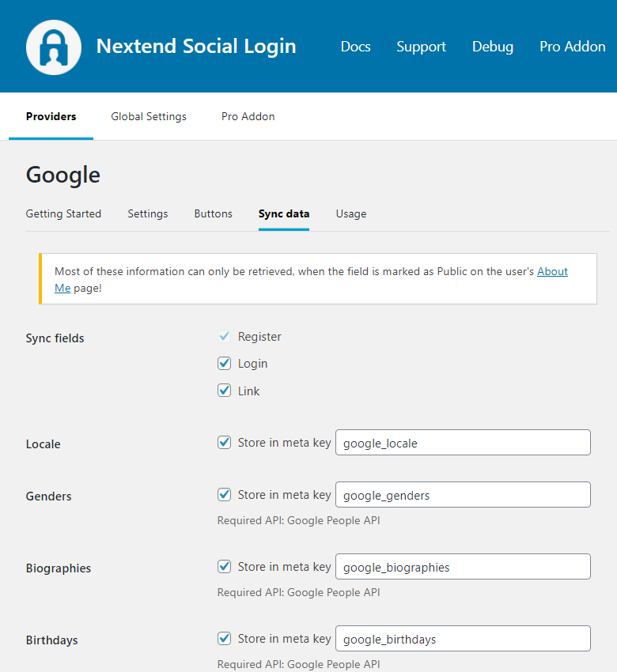
Task: Open the Docs link in header
Action: click(355, 47)
